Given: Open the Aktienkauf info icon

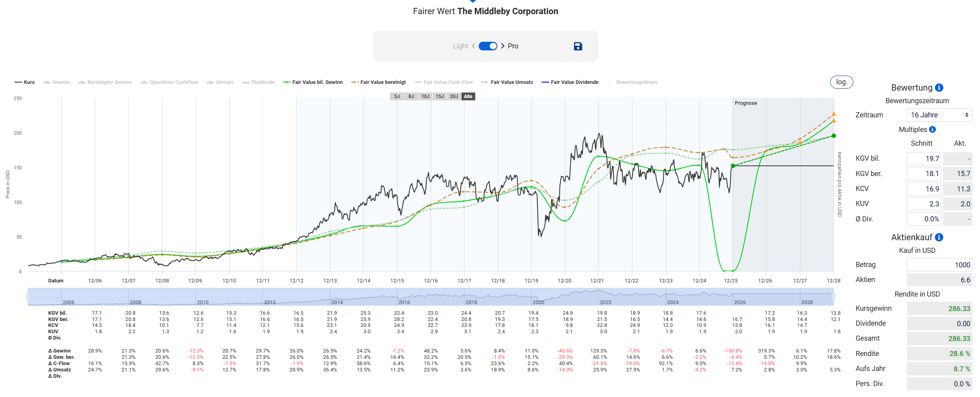Looking at the screenshot, I should pyautogui.click(x=939, y=237).
